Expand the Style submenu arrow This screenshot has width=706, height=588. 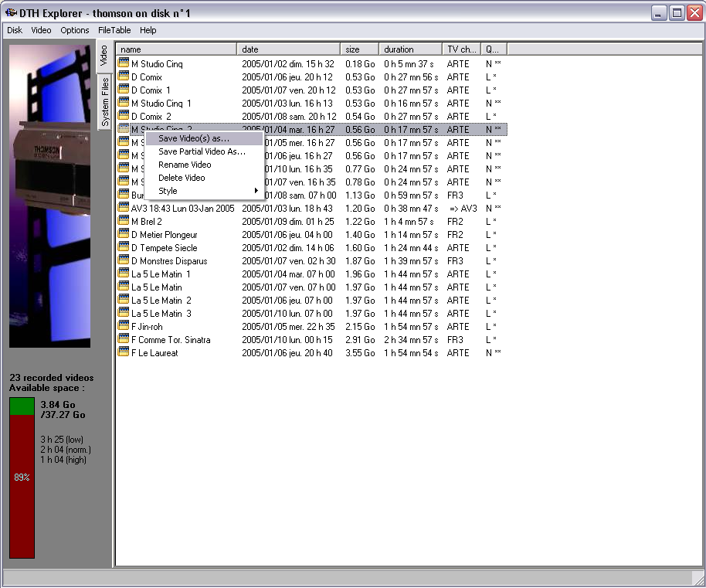point(256,190)
